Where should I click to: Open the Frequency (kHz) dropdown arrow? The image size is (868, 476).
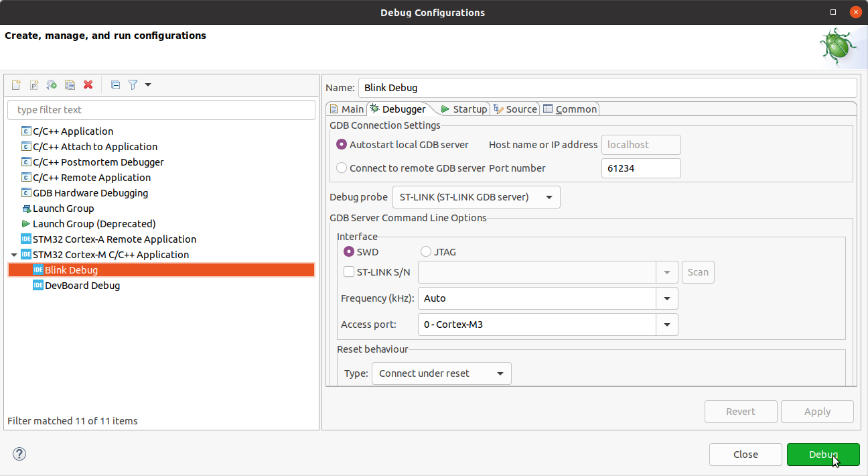667,298
